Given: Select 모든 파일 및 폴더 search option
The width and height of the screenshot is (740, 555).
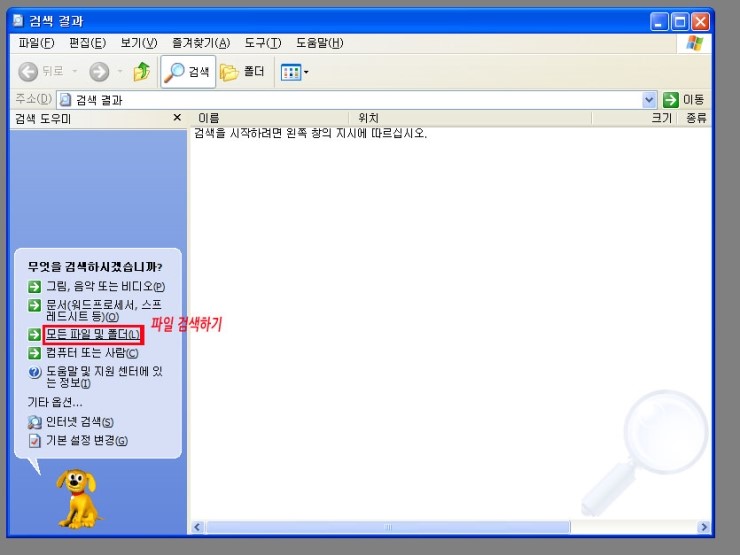Looking at the screenshot, I should (x=92, y=334).
